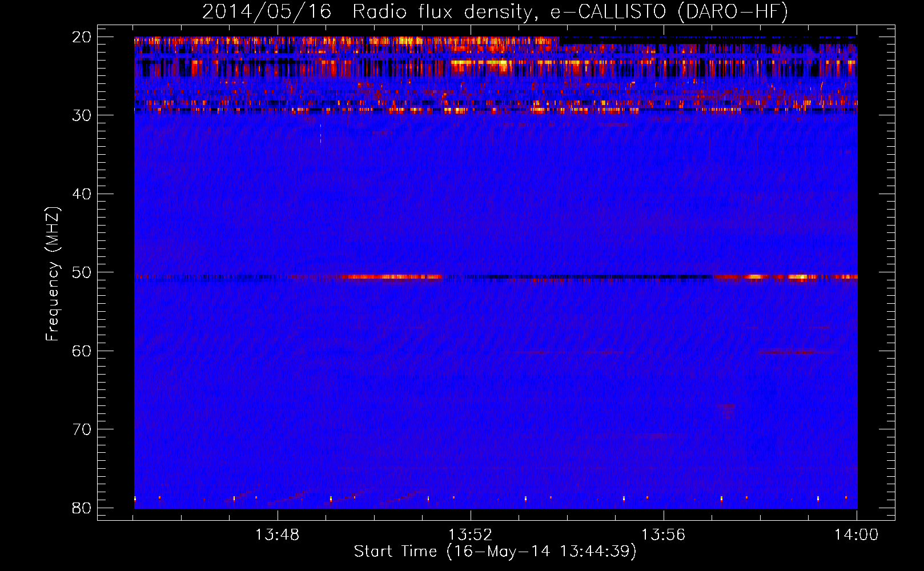Click the 80 frequency tick label

coord(82,508)
